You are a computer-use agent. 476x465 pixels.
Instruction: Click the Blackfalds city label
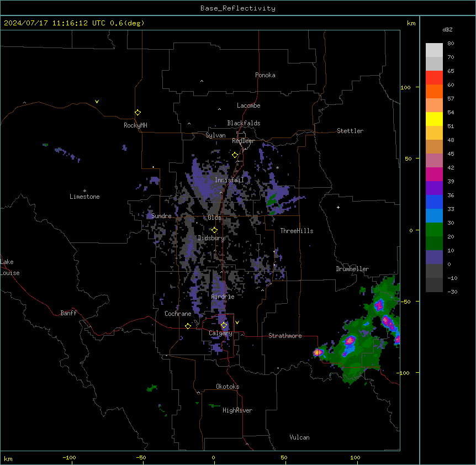[x=244, y=123]
